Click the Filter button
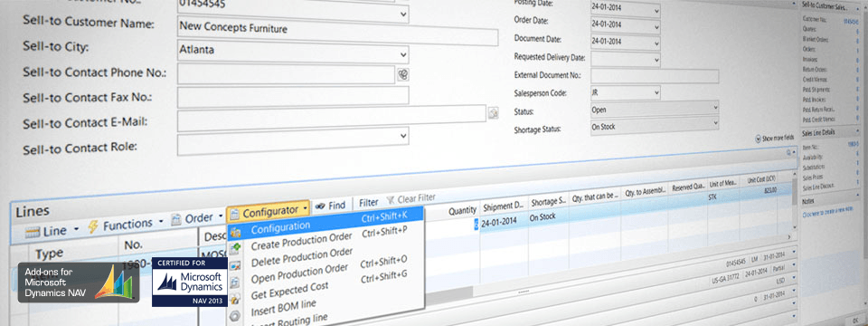This screenshot has width=868, height=326. tap(369, 202)
